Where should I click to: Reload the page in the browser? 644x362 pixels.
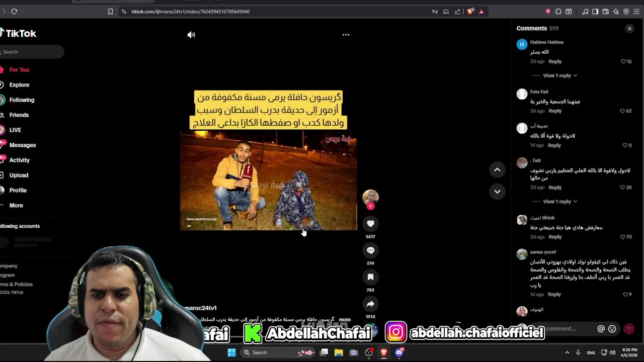point(14,12)
